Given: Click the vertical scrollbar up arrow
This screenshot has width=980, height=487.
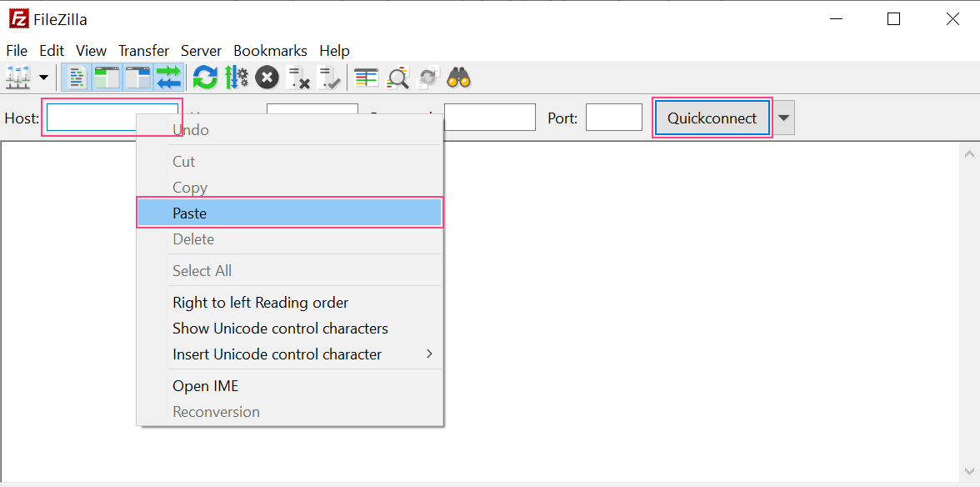Looking at the screenshot, I should pos(969,153).
